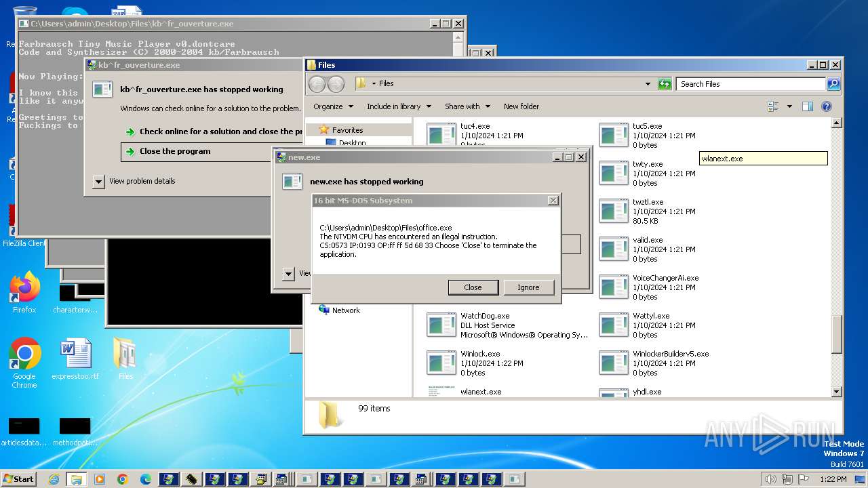Change view with the views icon
Screen dimensions: 868x488
[x=773, y=106]
